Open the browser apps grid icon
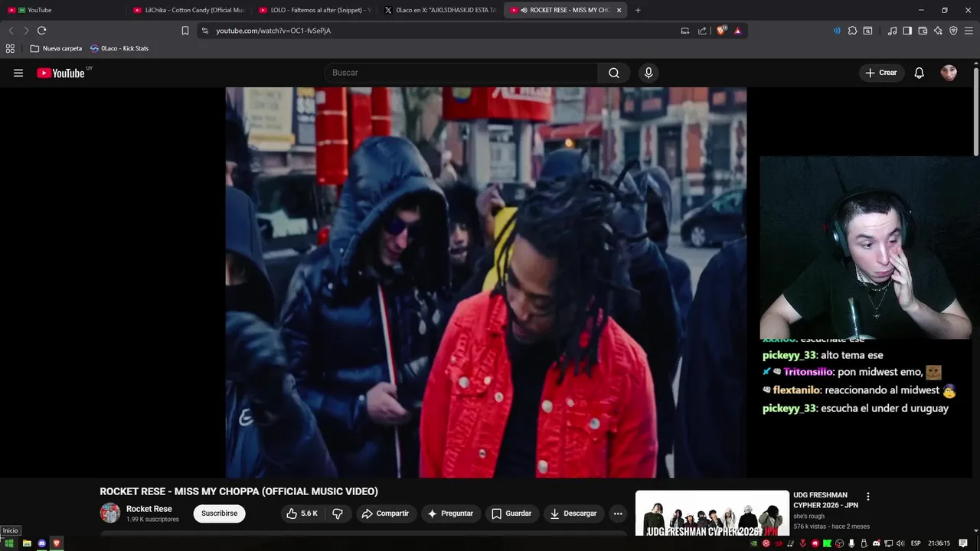The width and height of the screenshot is (980, 551). (x=10, y=48)
